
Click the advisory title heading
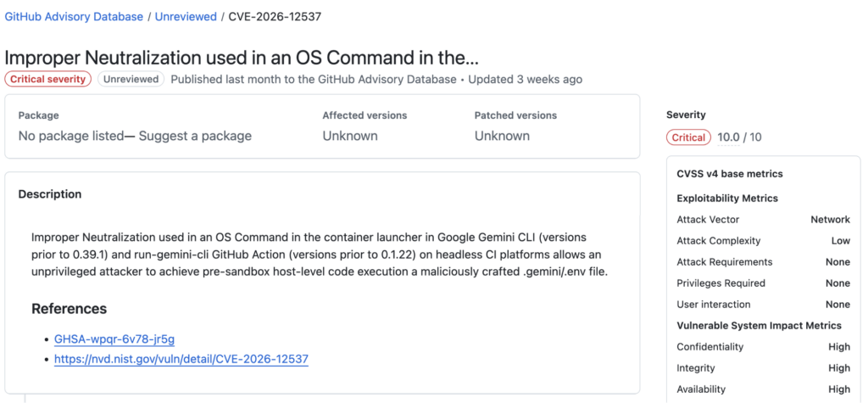tap(242, 59)
